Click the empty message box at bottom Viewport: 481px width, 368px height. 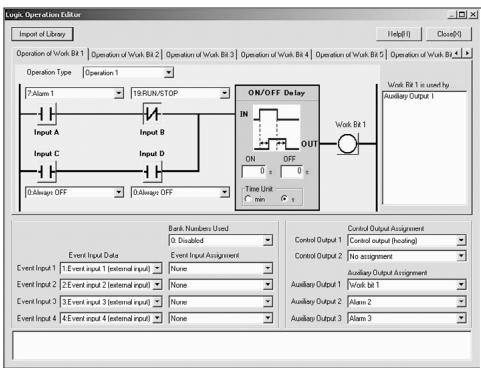242,345
